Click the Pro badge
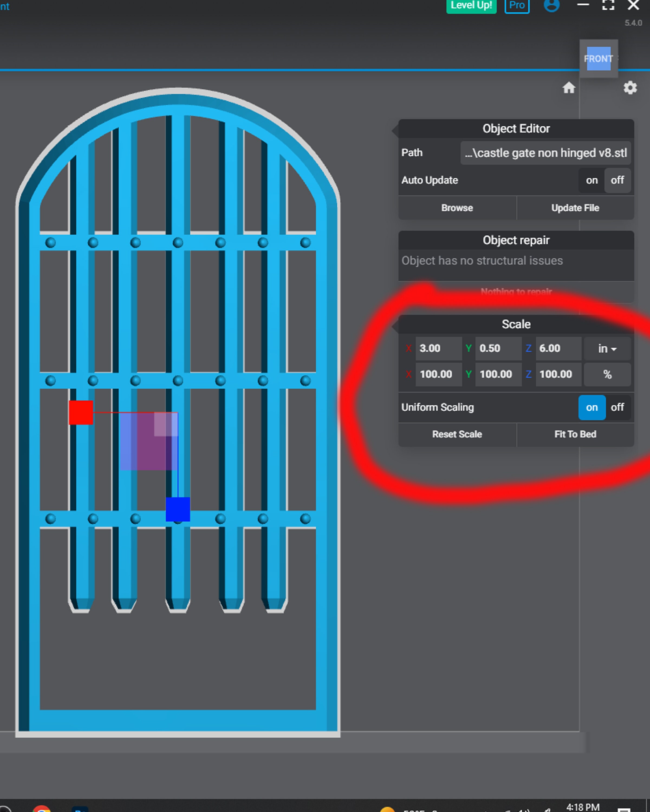The image size is (650, 812). coord(516,6)
